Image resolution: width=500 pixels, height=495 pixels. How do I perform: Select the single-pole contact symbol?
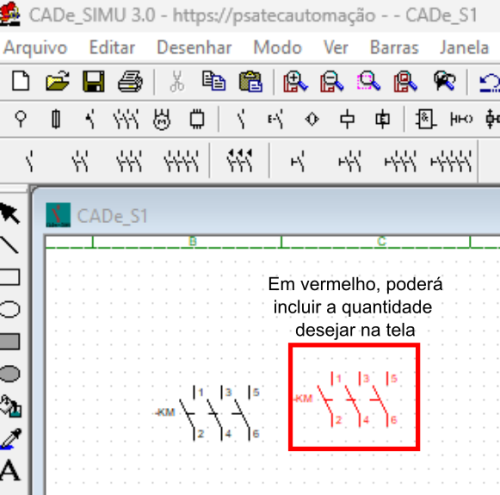click(30, 161)
